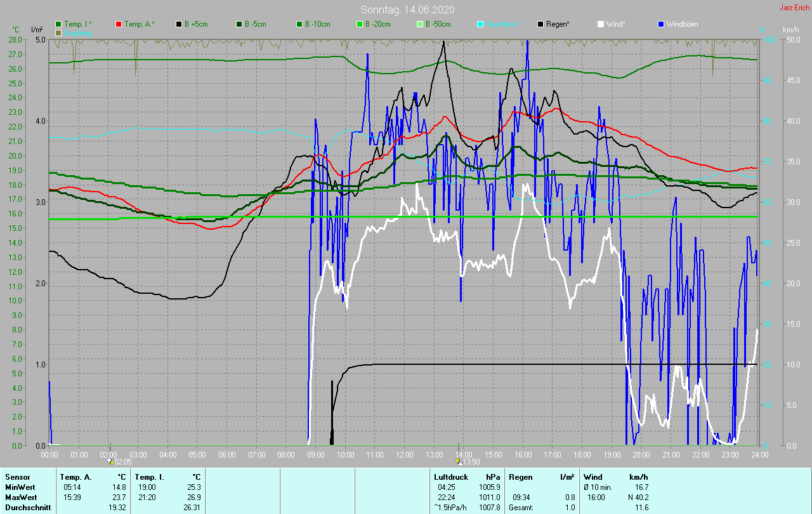Click the B -50cm legend marker
Viewport: 812px width, 514px height.
[420, 24]
